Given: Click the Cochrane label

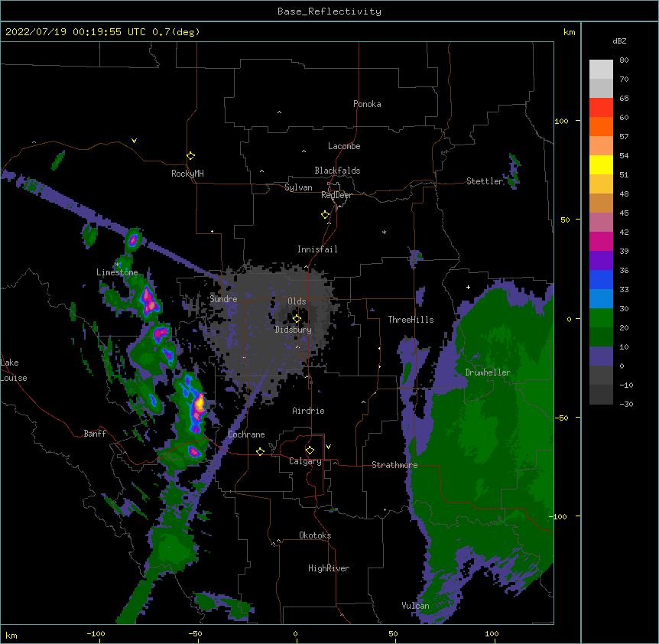Looking at the screenshot, I should 246,434.
